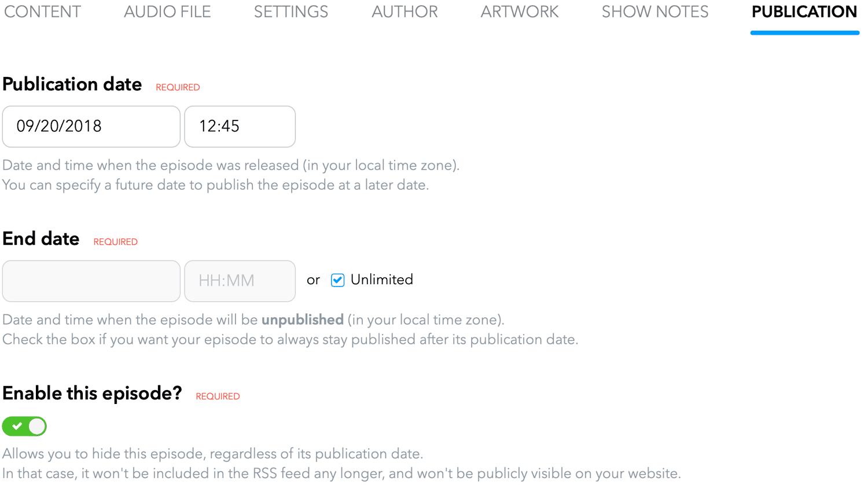Click the PUBLICATION tab
Image resolution: width=868 pixels, height=485 pixels.
point(804,12)
